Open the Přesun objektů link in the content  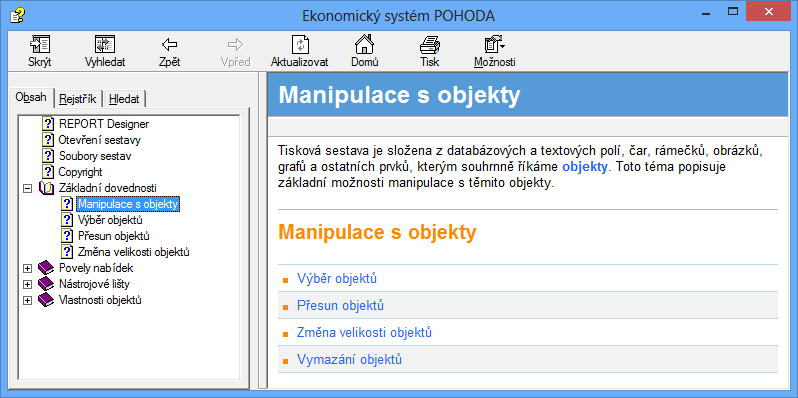point(340,305)
